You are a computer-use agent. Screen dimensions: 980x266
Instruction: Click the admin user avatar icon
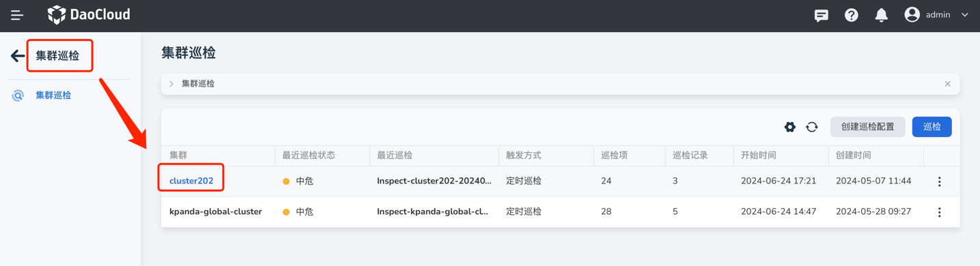point(912,14)
